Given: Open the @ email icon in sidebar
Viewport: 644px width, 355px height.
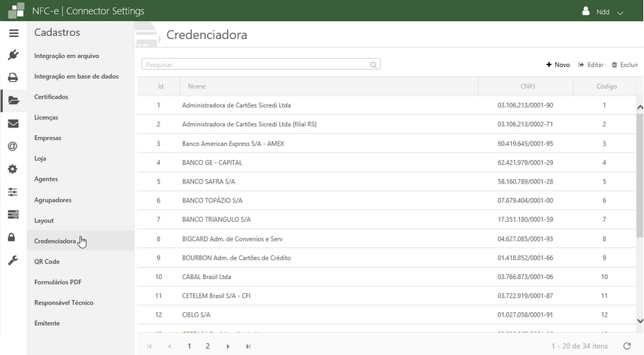Looking at the screenshot, I should pos(13,146).
